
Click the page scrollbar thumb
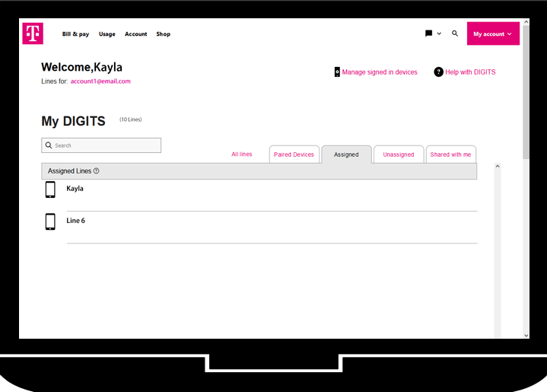526,92
